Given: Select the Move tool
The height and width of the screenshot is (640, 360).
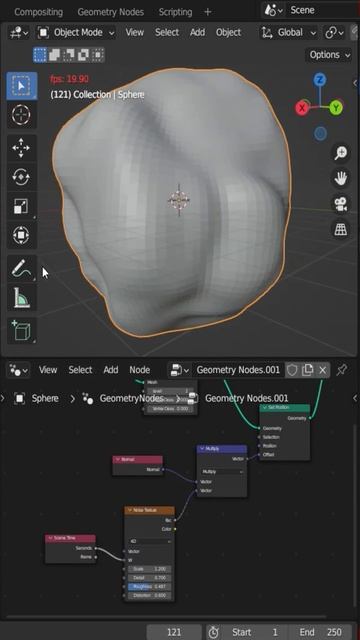Looking at the screenshot, I should click(x=21, y=148).
